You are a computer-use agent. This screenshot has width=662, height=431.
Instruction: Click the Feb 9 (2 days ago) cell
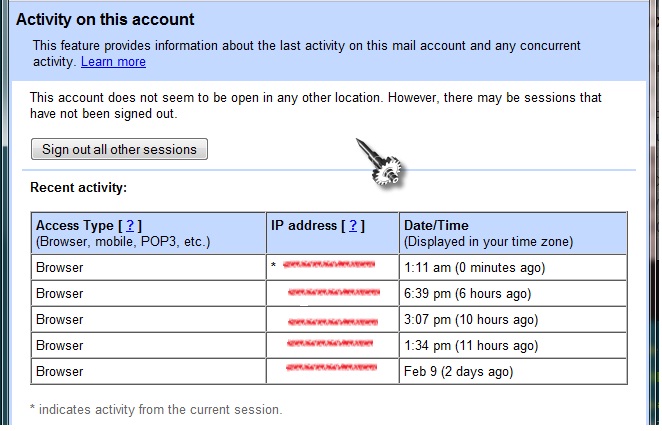513,371
